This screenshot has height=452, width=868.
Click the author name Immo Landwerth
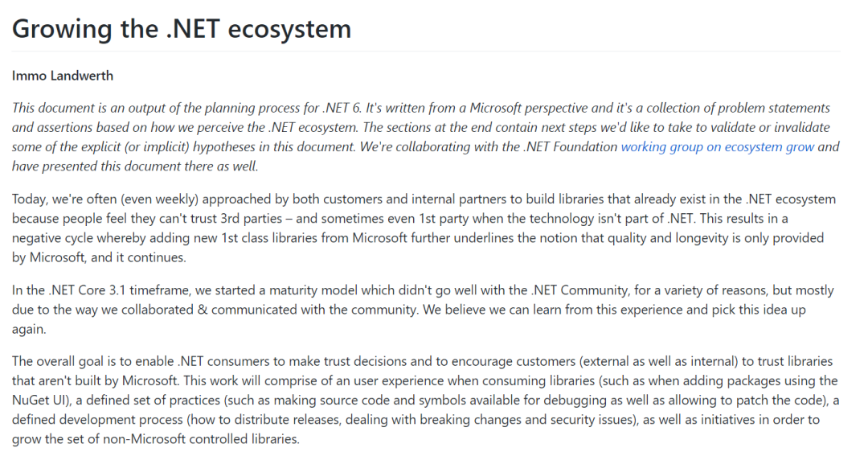pyautogui.click(x=63, y=76)
